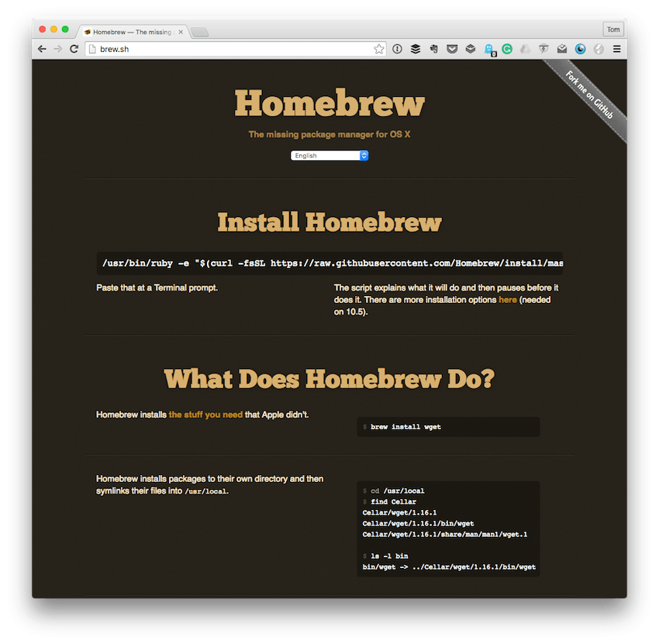Click the inline /usr/local code text
The width and height of the screenshot is (659, 644).
[x=205, y=491]
